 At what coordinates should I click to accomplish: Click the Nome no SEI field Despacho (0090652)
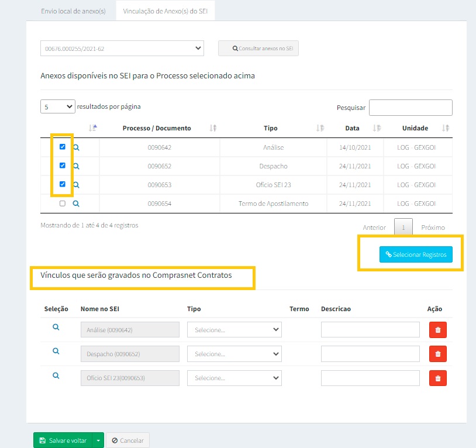tap(130, 354)
